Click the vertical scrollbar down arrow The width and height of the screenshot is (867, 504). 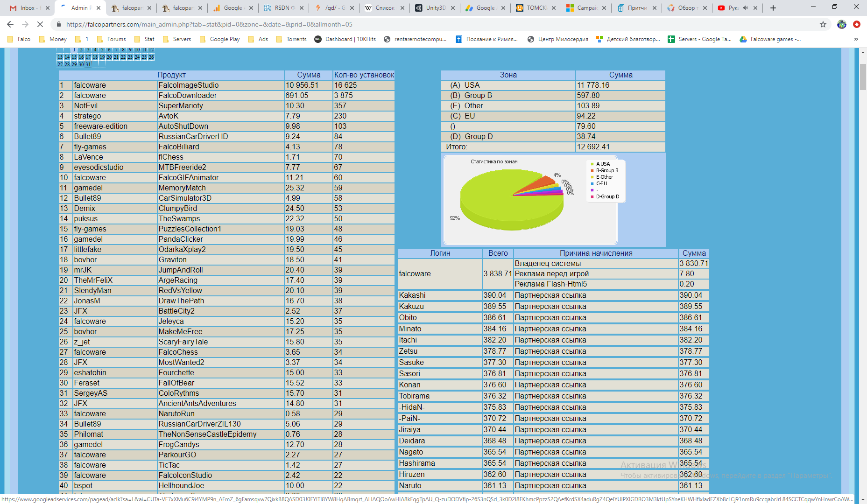[x=863, y=499]
